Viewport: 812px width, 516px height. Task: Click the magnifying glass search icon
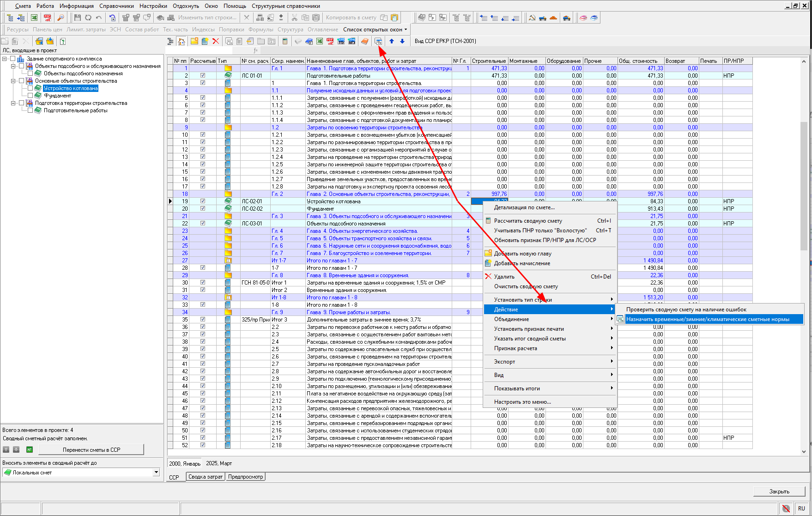(60, 18)
